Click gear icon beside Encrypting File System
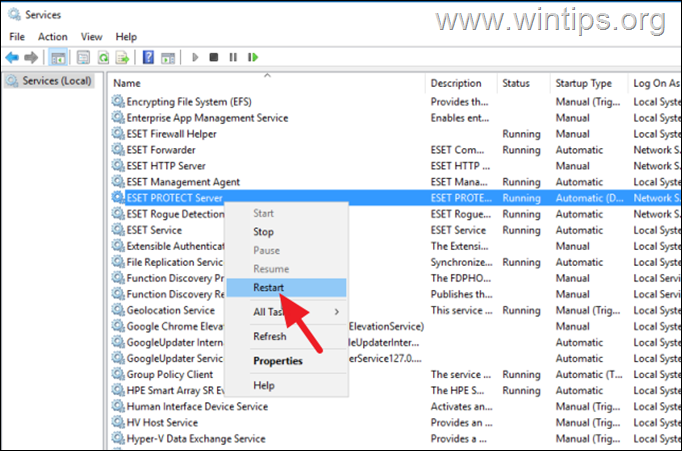682x451 pixels. 118,101
